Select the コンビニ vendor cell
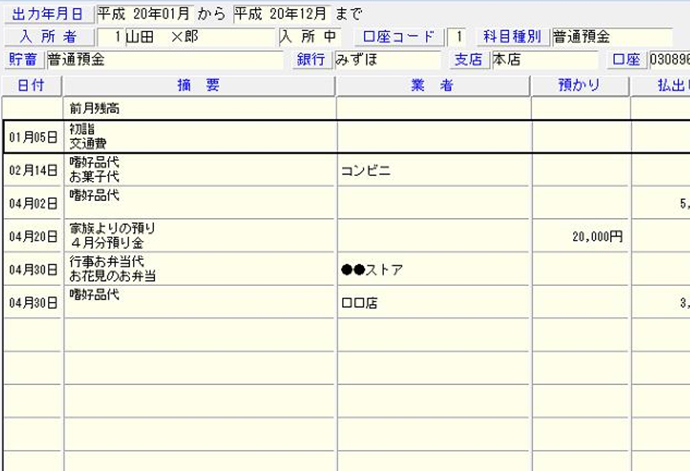Screen dimensions: 690x471 [432, 170]
